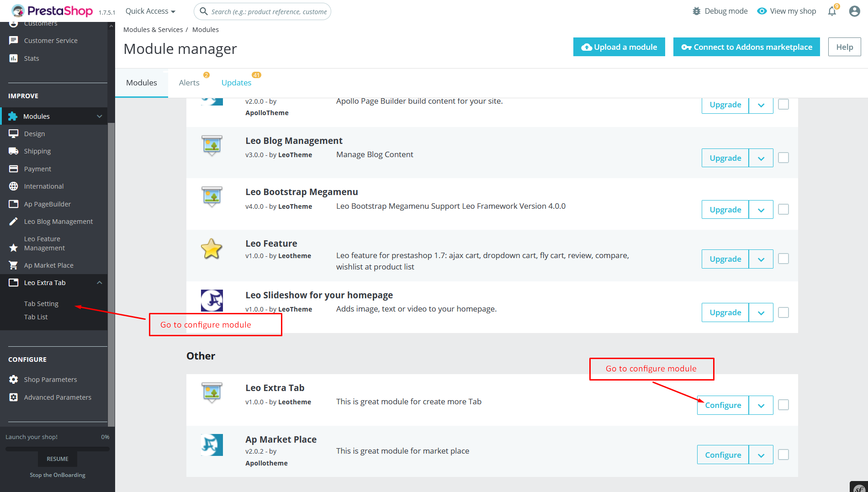The width and height of the screenshot is (868, 492).
Task: Click the RESUME onboarding button
Action: [58, 459]
